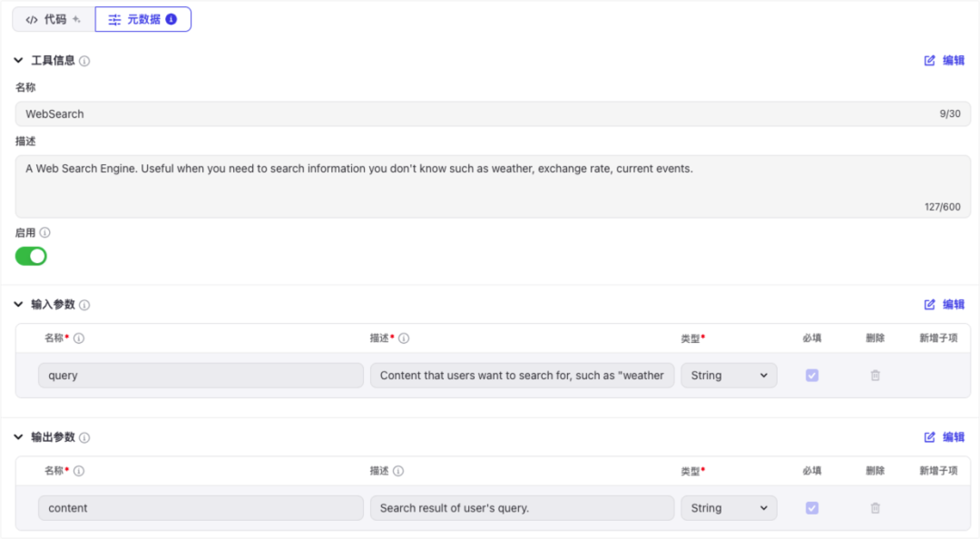Delete the query parameter with trash icon
Viewport: 980px width, 539px height.
[x=875, y=375]
